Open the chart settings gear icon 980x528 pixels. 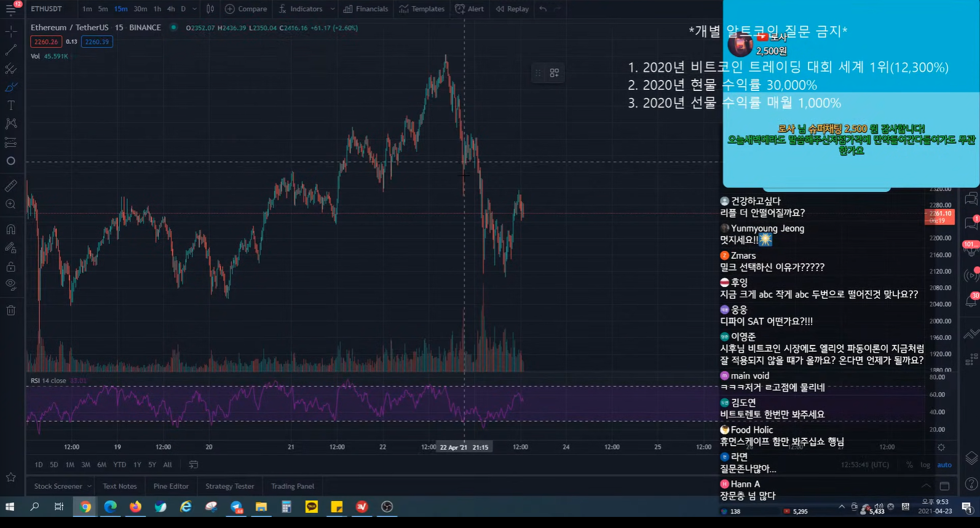941,447
